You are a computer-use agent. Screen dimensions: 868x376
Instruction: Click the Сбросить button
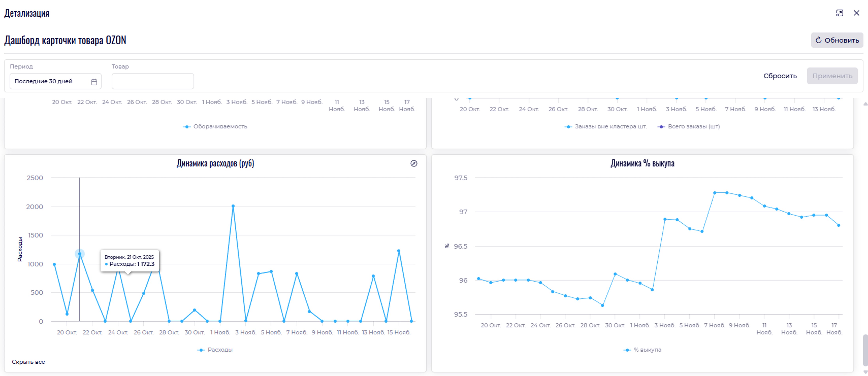point(780,76)
